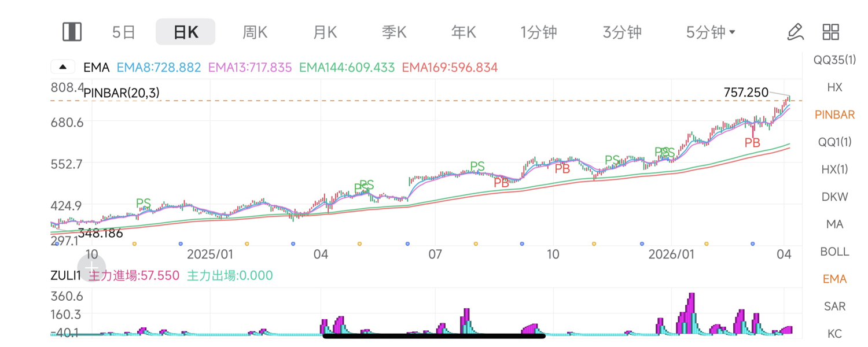The width and height of the screenshot is (868, 347).
Task: Switch to the 5日 chart tab
Action: (x=124, y=32)
